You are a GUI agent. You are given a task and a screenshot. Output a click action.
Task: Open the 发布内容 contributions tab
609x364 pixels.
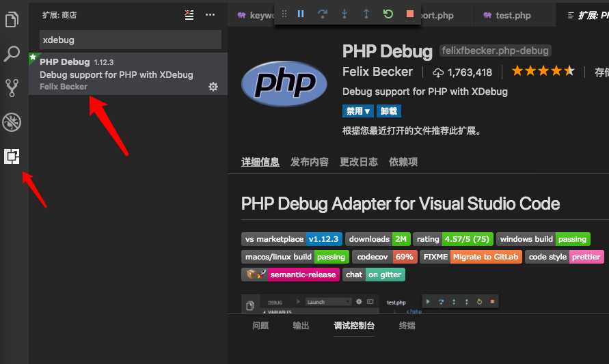point(310,162)
